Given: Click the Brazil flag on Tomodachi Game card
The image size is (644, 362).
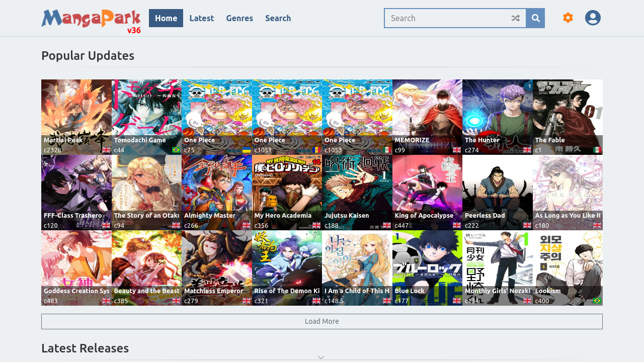Looking at the screenshot, I should pos(176,150).
